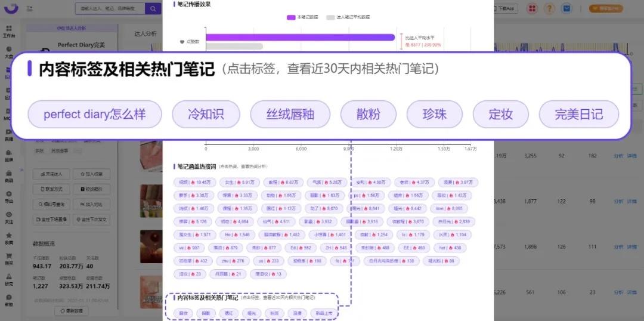The image size is (644, 321).
Task: Click the 更新数据 refresh button
Action: pyautogui.click(x=72, y=311)
